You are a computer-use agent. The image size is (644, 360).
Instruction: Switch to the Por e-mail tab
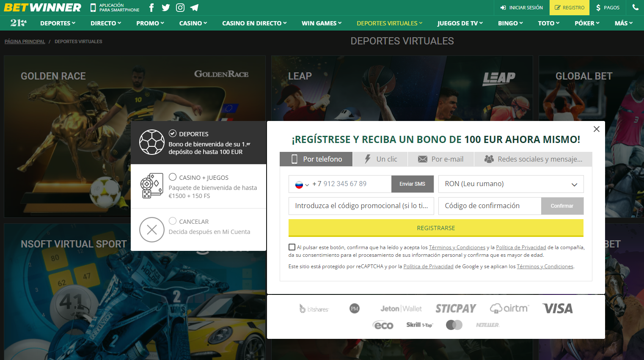[x=441, y=159]
